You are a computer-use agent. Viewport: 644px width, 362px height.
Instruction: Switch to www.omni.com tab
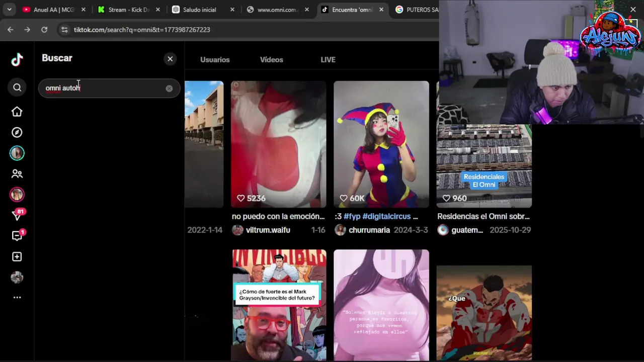pyautogui.click(x=277, y=10)
